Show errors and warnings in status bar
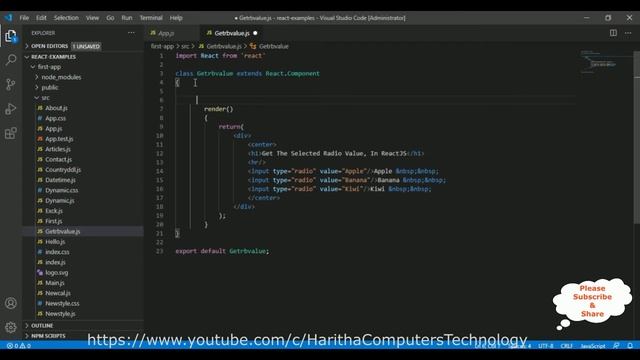Viewport: 640px width, 360px height. [19, 346]
